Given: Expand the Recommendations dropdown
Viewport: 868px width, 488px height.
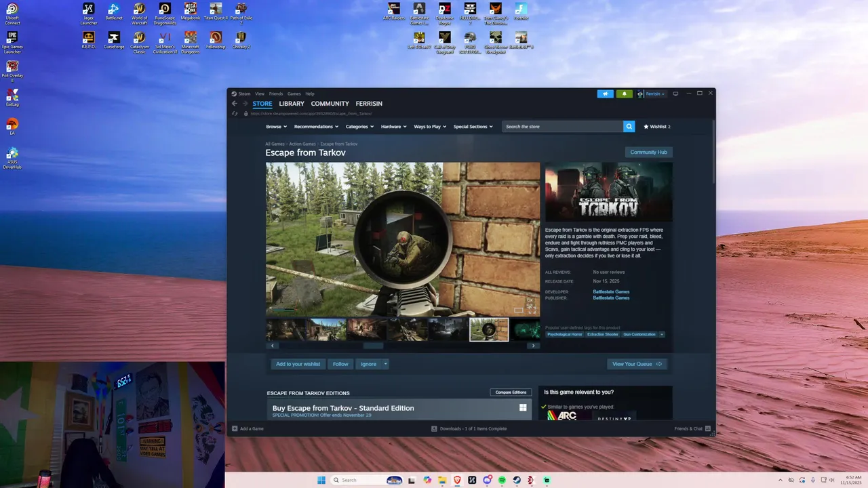Looking at the screenshot, I should pos(316,127).
